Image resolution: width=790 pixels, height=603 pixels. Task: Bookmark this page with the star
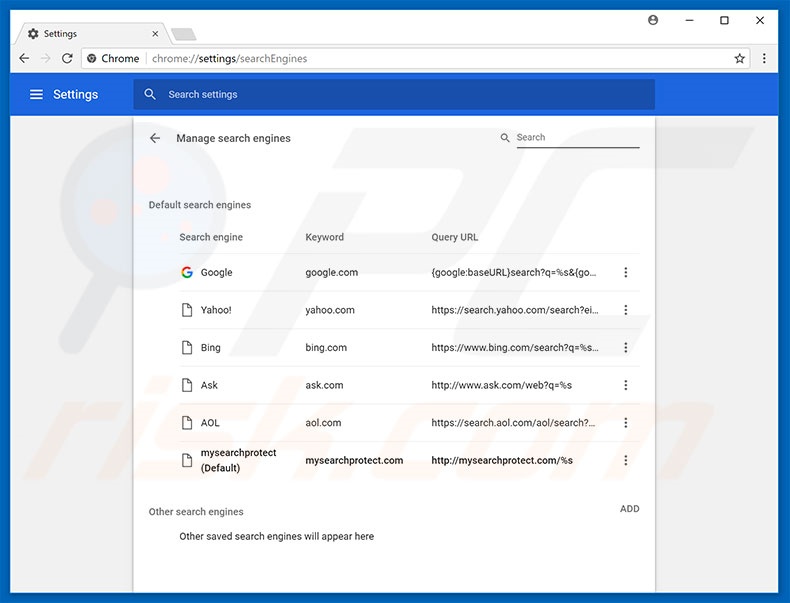pyautogui.click(x=739, y=58)
